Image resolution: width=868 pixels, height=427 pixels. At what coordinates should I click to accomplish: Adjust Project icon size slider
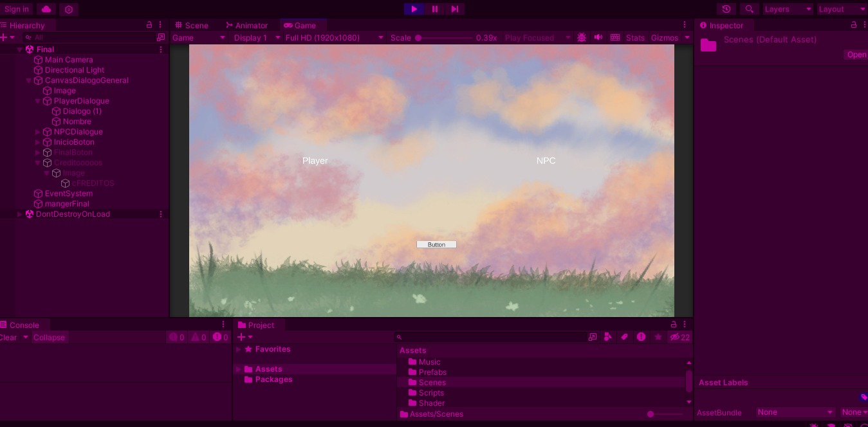pos(665,414)
